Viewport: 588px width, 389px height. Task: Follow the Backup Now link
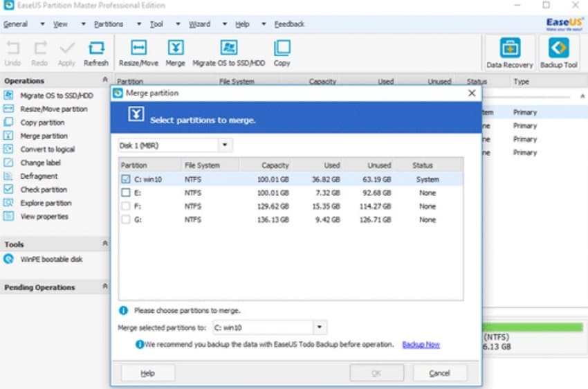[421, 345]
